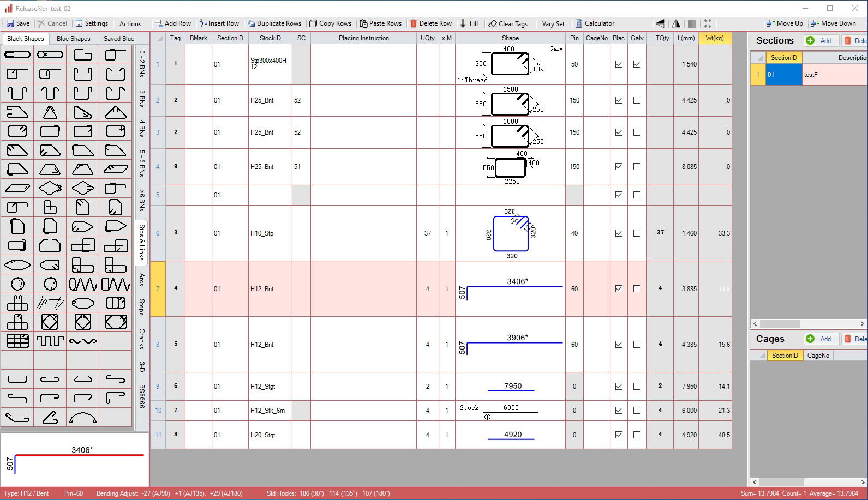This screenshot has height=500, width=868.
Task: Open the Actions dropdown menu
Action: point(130,23)
